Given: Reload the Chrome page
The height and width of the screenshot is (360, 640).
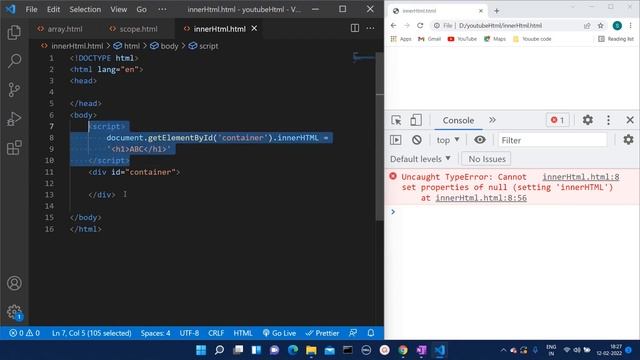Looking at the screenshot, I should click(420, 25).
